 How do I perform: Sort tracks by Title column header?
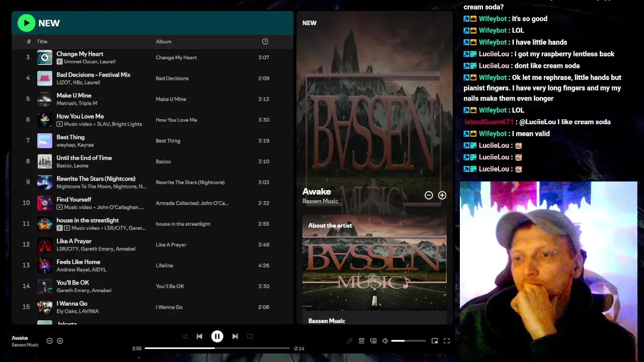point(42,42)
